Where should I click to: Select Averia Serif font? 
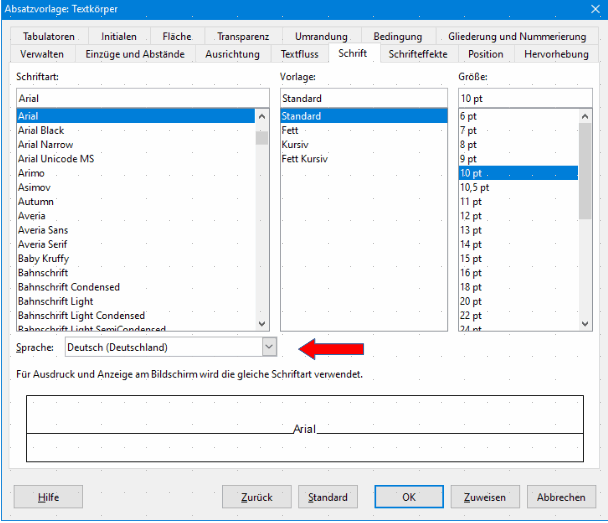(x=136, y=244)
